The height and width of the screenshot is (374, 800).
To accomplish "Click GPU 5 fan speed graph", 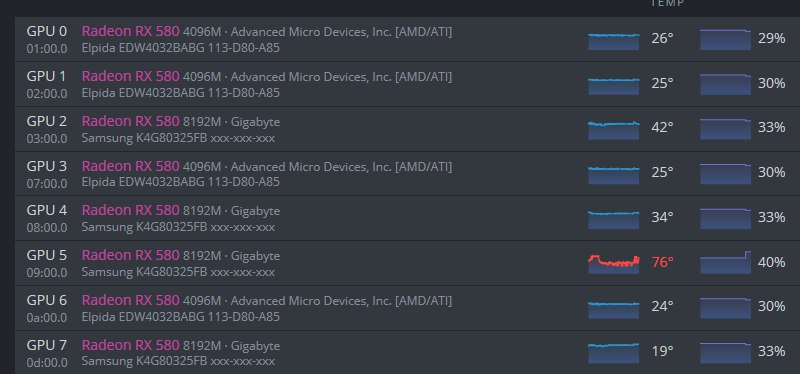I will pyautogui.click(x=725, y=262).
